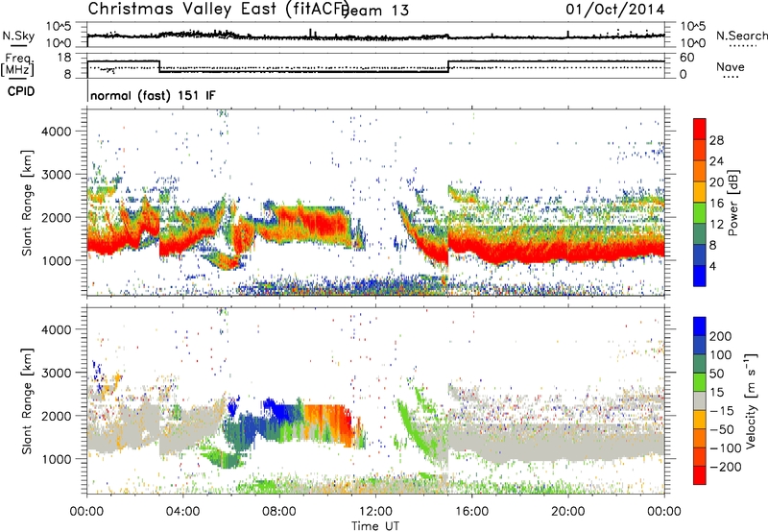This screenshot has width=768, height=532.
Task: Click the '20' label on the power colorbar
Action: pyautogui.click(x=716, y=182)
